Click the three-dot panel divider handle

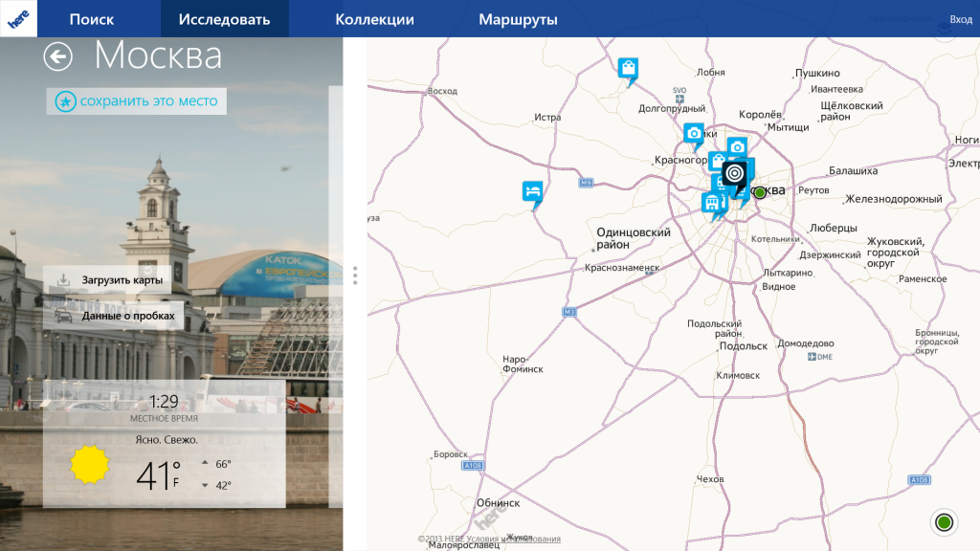pyautogui.click(x=355, y=275)
